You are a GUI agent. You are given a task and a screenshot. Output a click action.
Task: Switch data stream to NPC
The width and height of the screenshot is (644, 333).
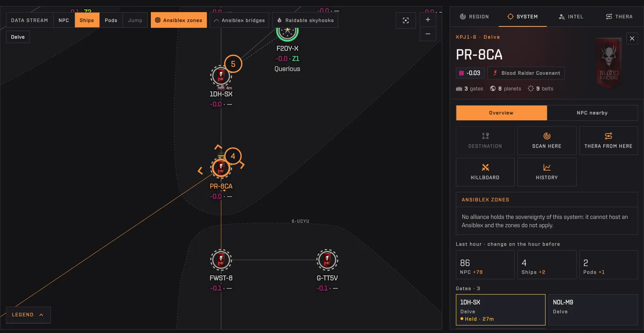tap(64, 20)
